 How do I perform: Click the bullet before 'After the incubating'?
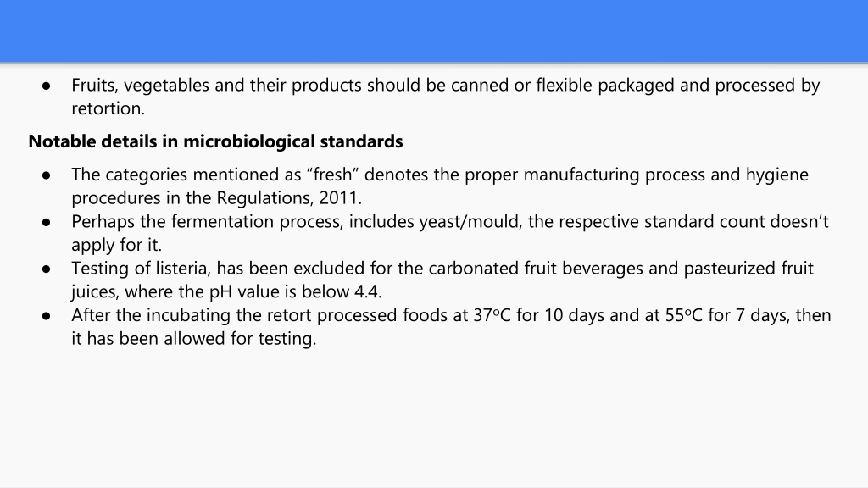[x=47, y=316]
